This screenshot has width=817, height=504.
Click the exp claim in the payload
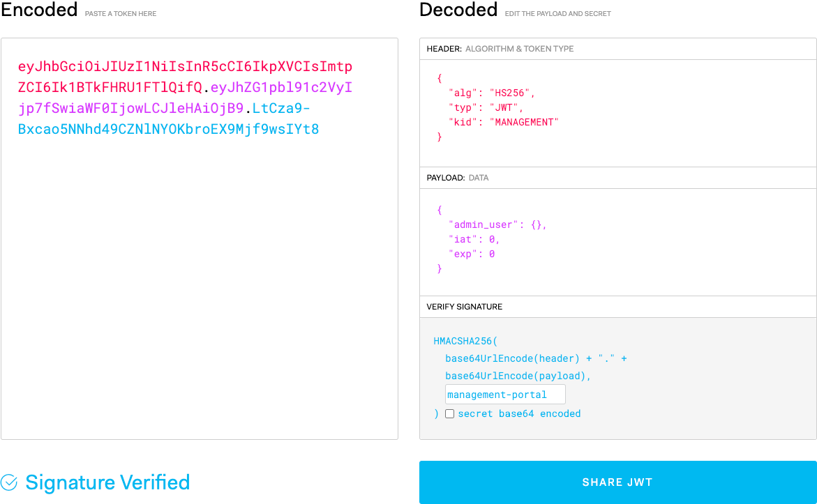click(x=463, y=253)
